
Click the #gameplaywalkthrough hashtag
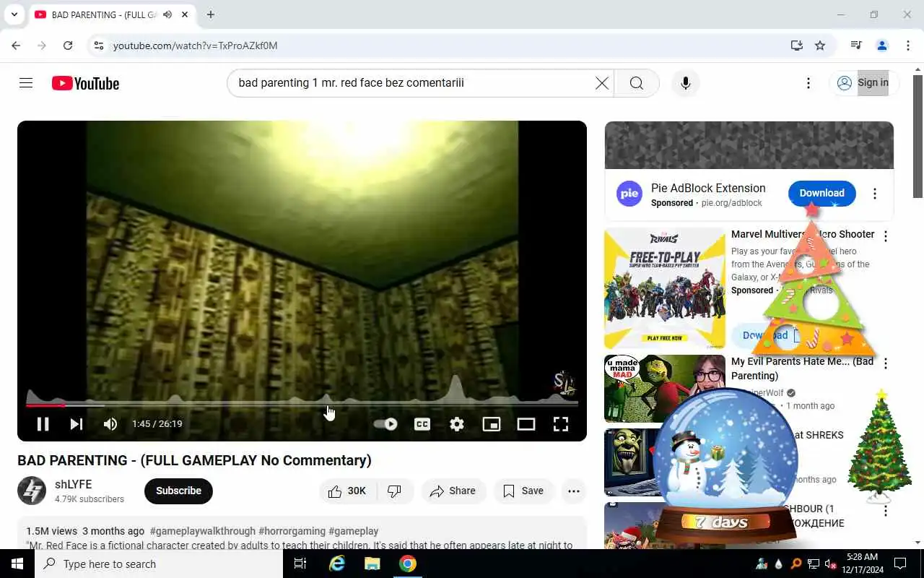(x=202, y=531)
